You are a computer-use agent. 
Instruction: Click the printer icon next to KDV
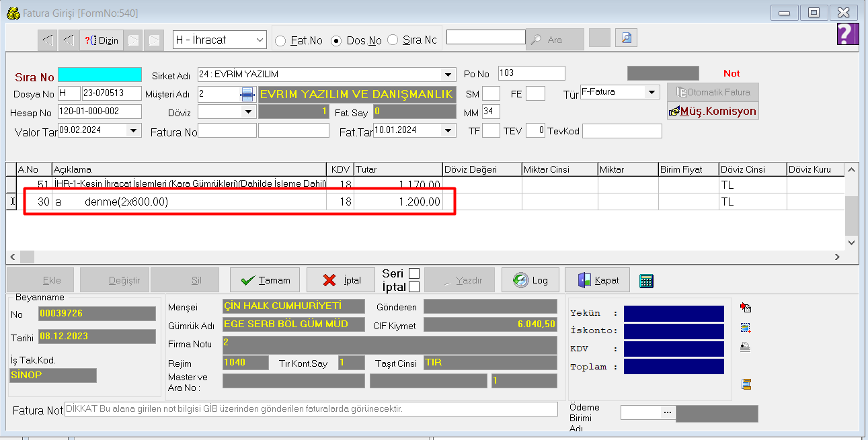745,347
